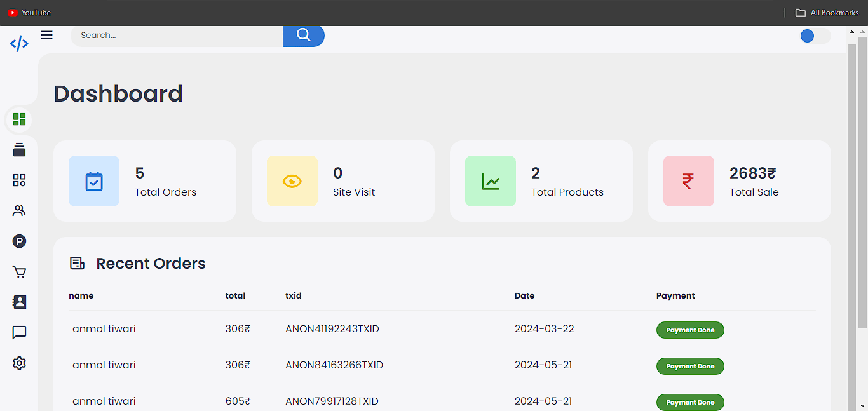Click transaction ID ANON79917128TXID
The height and width of the screenshot is (411, 868).
[x=332, y=401]
